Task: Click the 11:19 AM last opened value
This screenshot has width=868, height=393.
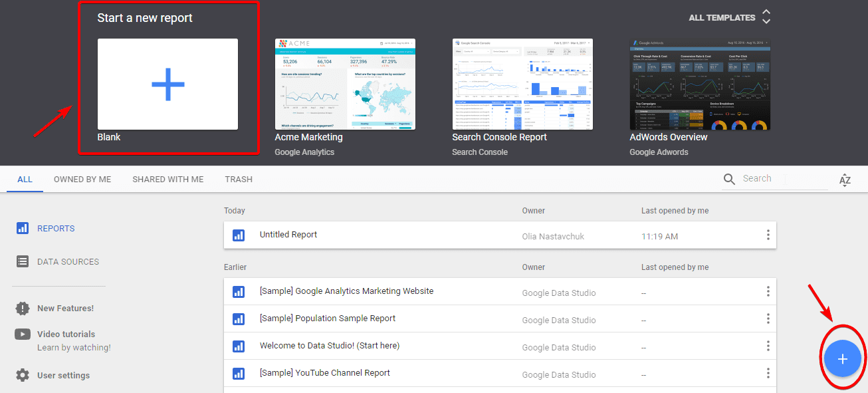Action: click(x=659, y=236)
